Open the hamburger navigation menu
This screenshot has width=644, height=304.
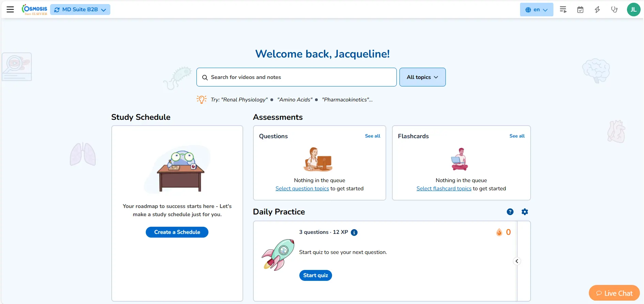[x=10, y=10]
